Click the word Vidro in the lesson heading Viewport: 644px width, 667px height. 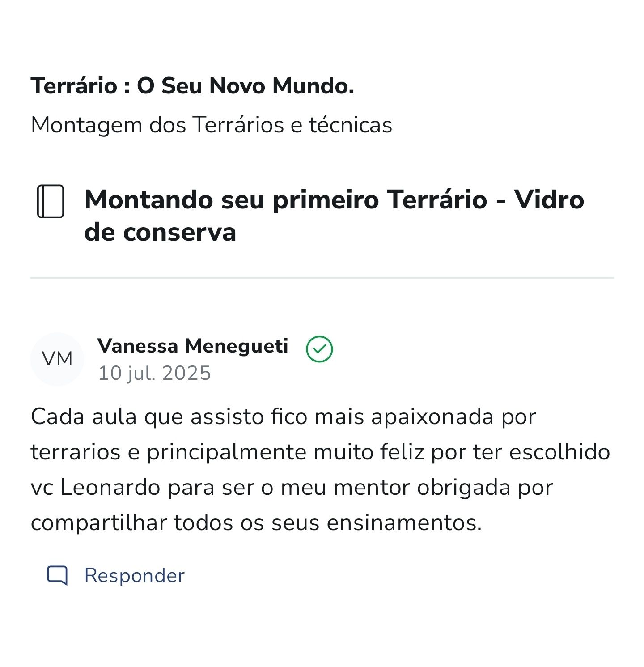click(549, 200)
